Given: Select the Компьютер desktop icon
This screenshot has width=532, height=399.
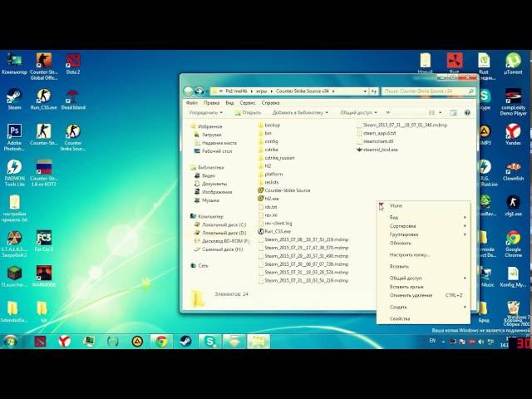Looking at the screenshot, I should click(x=14, y=64).
